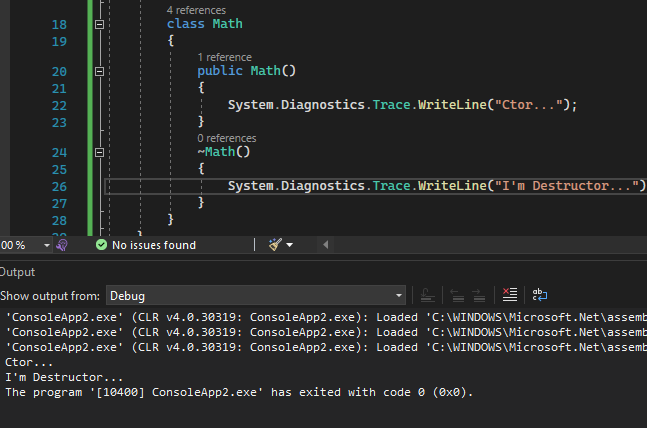Screen dimensions: 647x428
Task: Click the code cleanup broom icon
Action: [275, 244]
